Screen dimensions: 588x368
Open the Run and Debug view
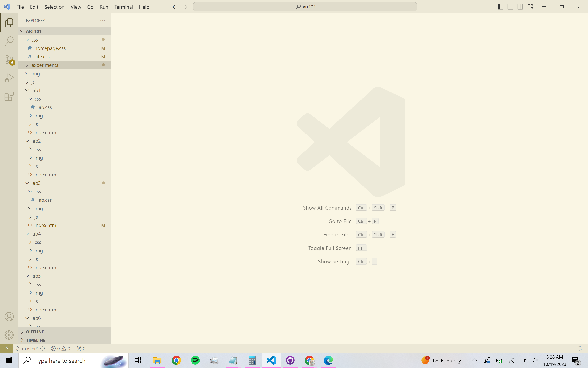[x=9, y=78]
